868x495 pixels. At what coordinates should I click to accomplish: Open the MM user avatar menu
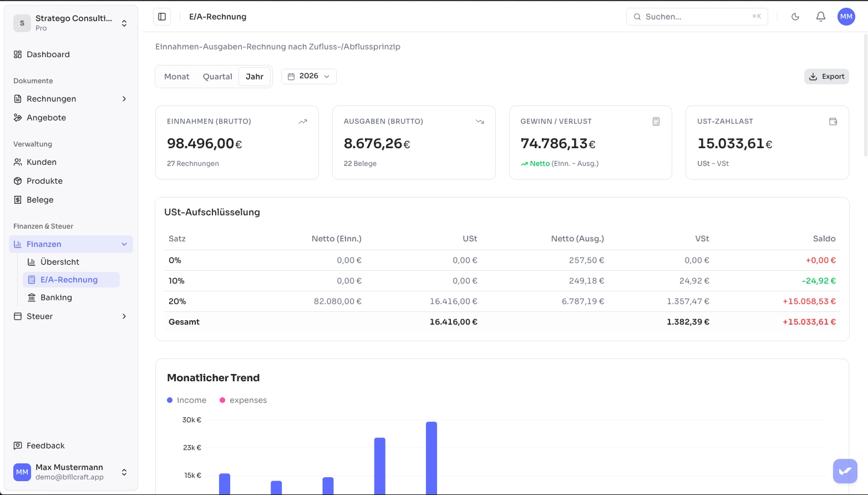point(846,17)
